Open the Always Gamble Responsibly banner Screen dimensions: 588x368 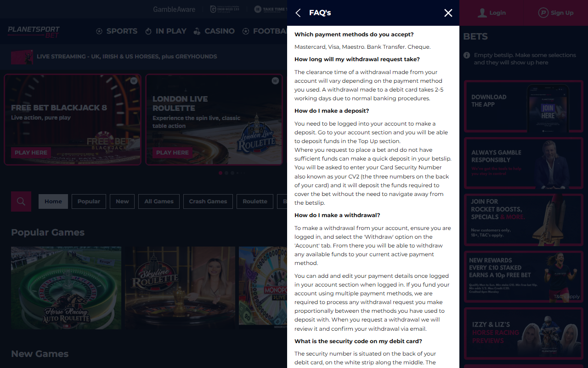[x=523, y=163]
